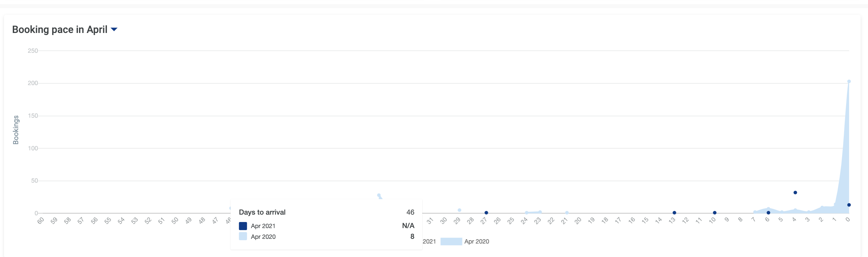Viewport: 868px width, 257px height.
Task: Open the Booking pace month dropdown arrow
Action: click(114, 30)
